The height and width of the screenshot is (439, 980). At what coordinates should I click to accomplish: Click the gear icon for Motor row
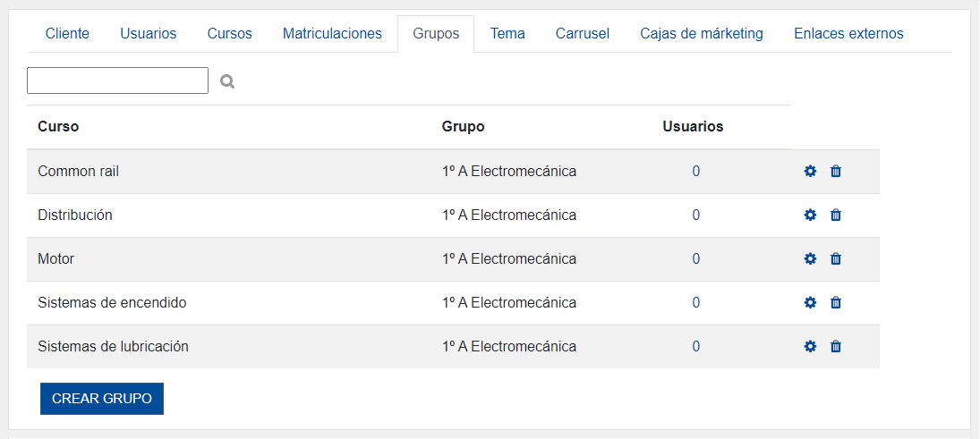click(x=810, y=258)
